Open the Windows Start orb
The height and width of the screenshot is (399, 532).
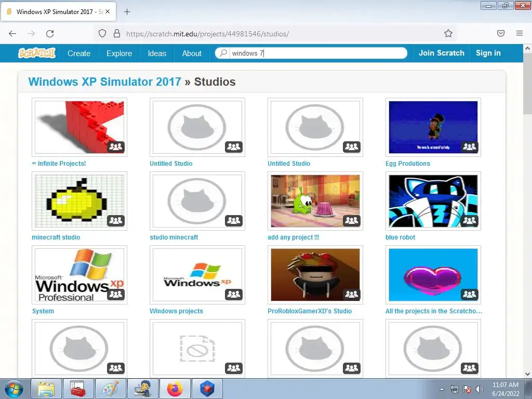coord(14,389)
